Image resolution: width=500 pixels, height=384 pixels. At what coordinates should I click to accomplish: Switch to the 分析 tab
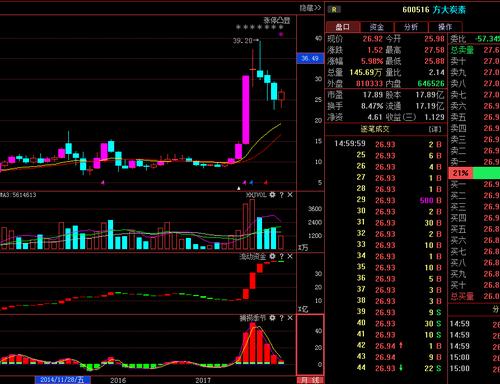(x=411, y=27)
